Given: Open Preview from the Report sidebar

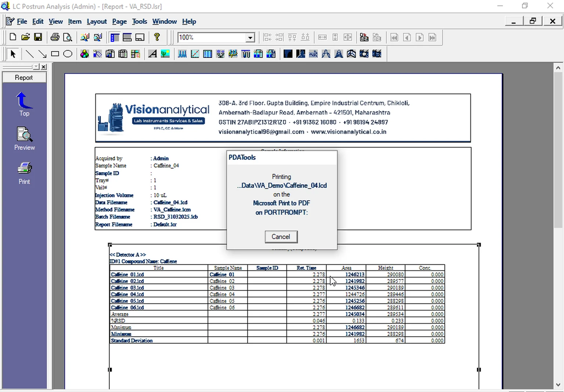Looking at the screenshot, I should [24, 139].
